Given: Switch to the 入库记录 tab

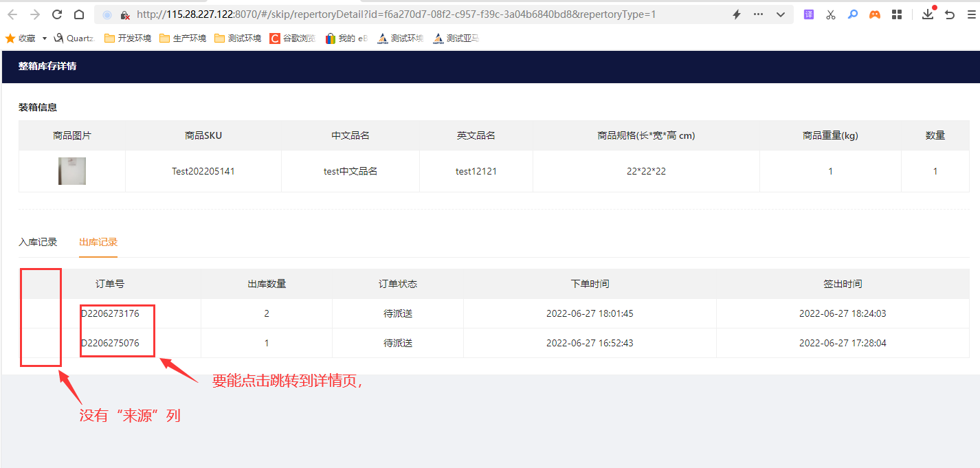Looking at the screenshot, I should coord(38,242).
